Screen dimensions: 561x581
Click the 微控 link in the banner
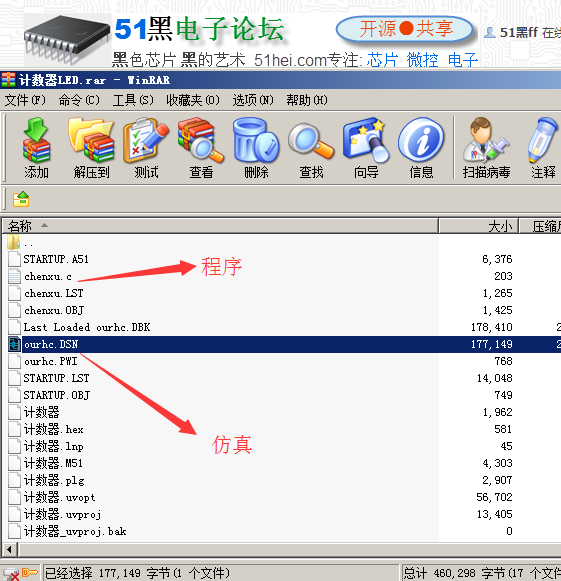click(x=422, y=60)
